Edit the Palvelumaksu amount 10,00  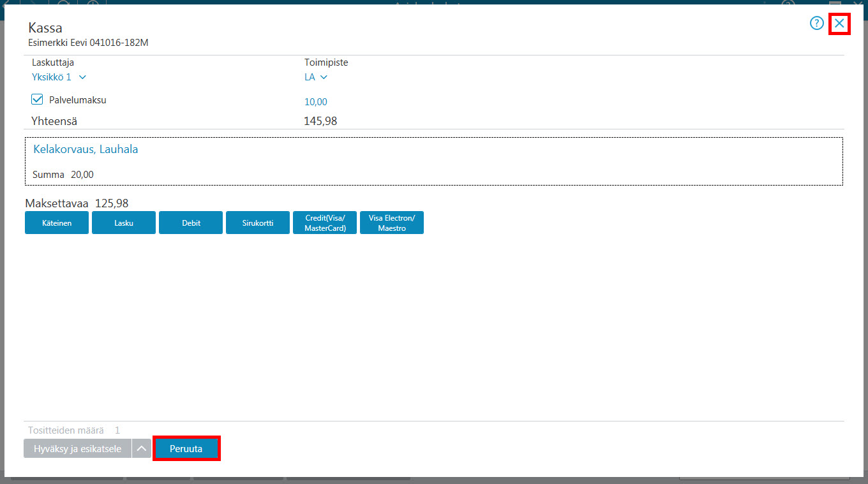316,102
